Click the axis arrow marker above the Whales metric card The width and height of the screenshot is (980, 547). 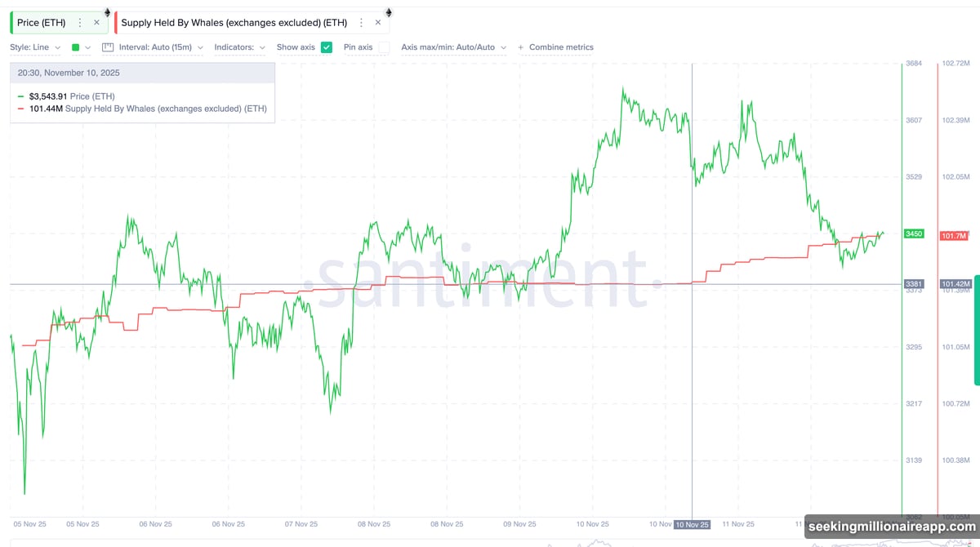coord(388,11)
